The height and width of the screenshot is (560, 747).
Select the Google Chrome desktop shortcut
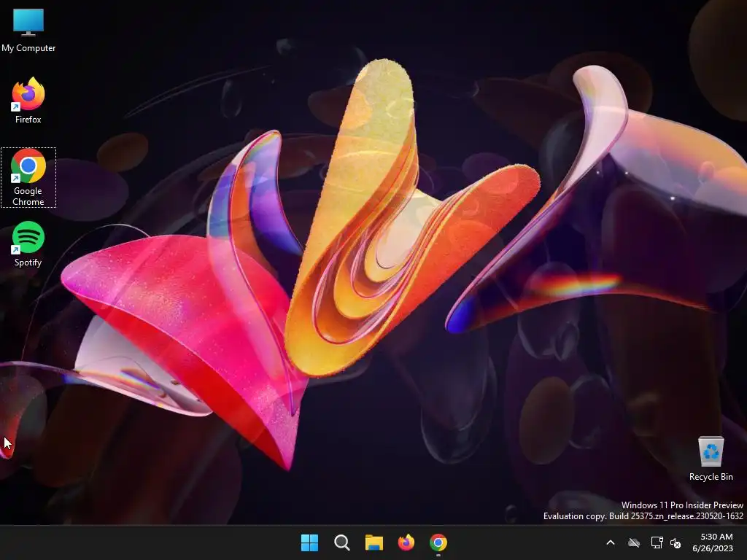click(x=28, y=177)
